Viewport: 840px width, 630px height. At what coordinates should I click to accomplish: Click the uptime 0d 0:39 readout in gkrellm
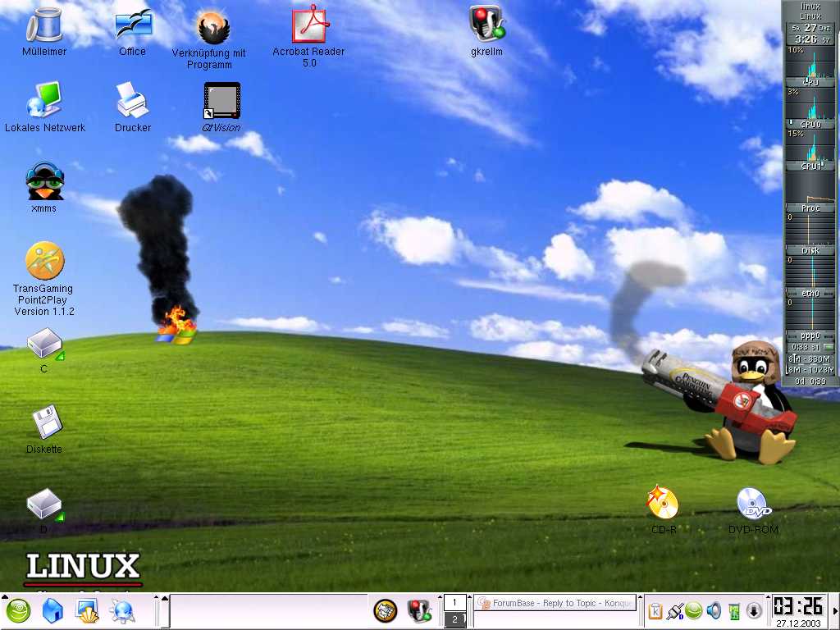810,381
